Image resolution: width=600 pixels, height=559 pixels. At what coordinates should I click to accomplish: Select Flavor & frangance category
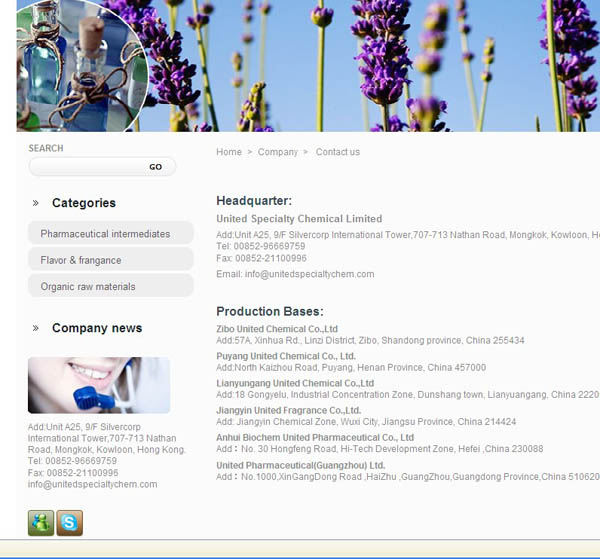(111, 260)
